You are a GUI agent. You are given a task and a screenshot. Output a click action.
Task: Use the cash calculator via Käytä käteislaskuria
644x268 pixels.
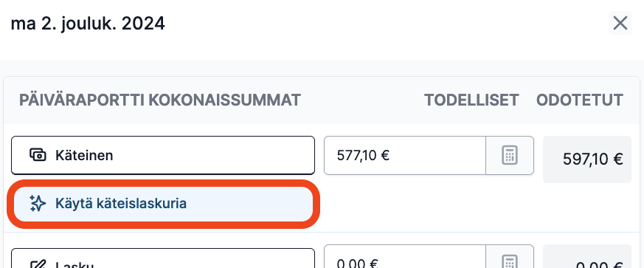[x=163, y=204]
